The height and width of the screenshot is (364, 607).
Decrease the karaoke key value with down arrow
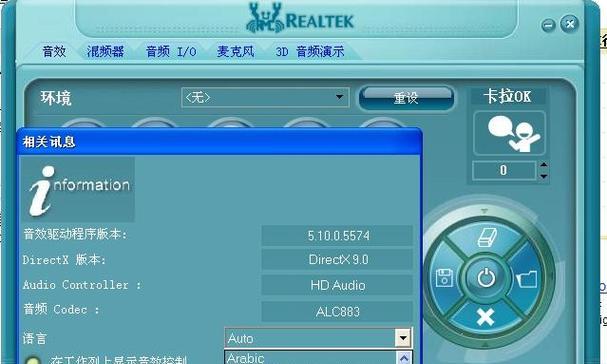543,175
